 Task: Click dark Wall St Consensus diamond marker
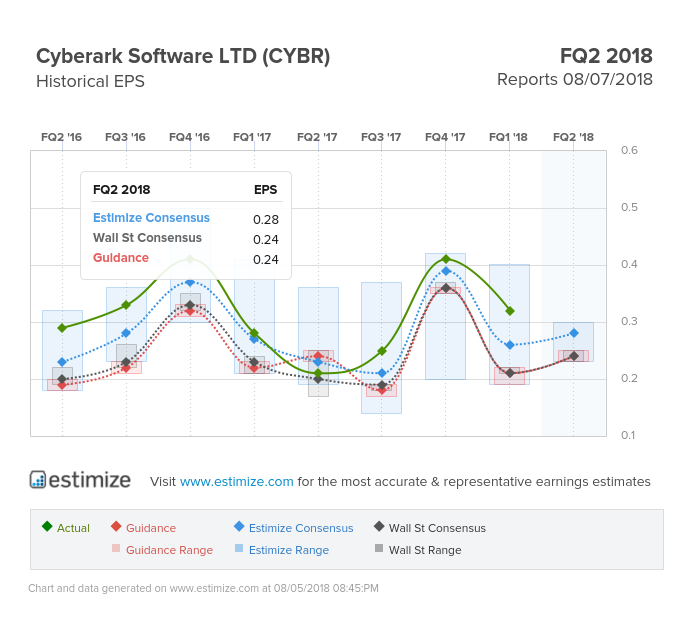(379, 526)
